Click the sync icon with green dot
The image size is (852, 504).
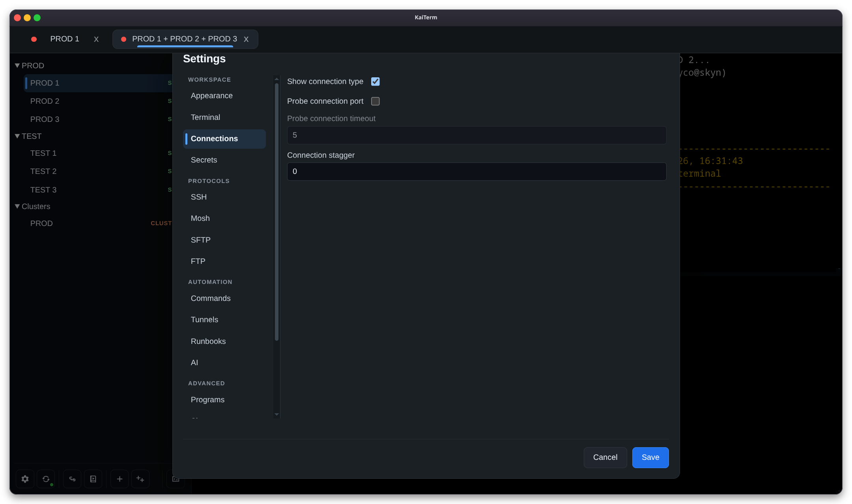[x=46, y=479]
